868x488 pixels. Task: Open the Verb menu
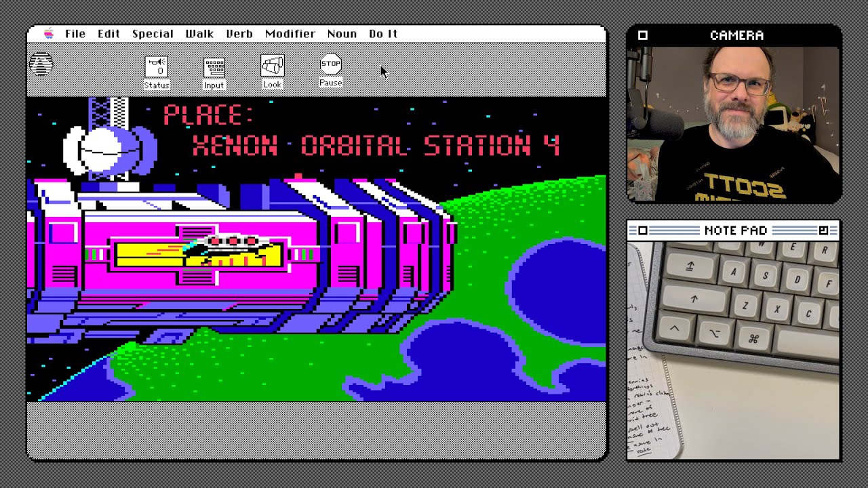(239, 34)
